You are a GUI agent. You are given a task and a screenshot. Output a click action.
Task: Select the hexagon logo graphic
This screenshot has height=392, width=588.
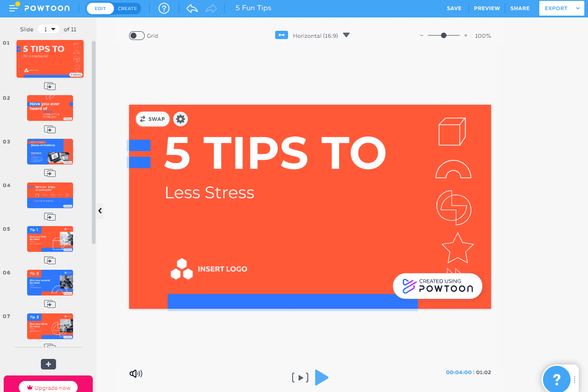pos(182,269)
